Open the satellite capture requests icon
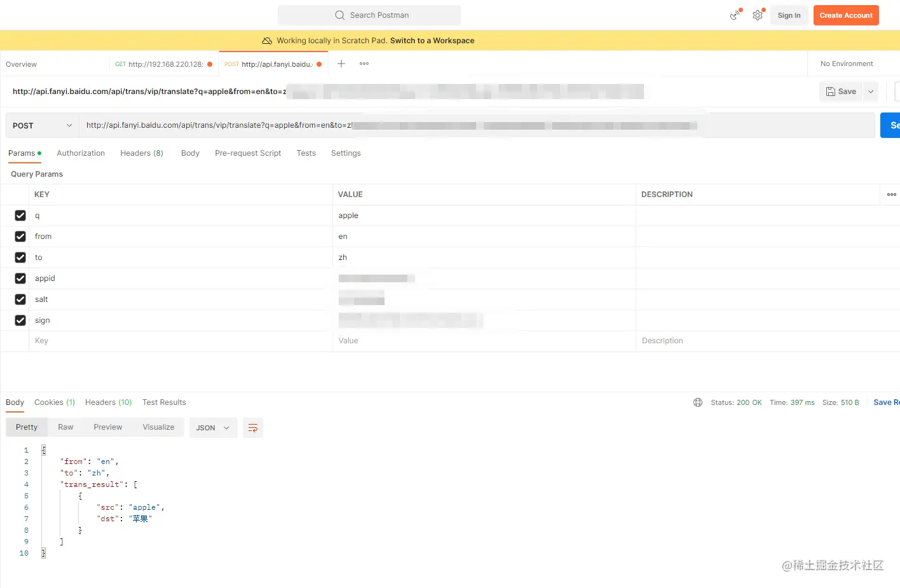The width and height of the screenshot is (900, 588). [735, 15]
